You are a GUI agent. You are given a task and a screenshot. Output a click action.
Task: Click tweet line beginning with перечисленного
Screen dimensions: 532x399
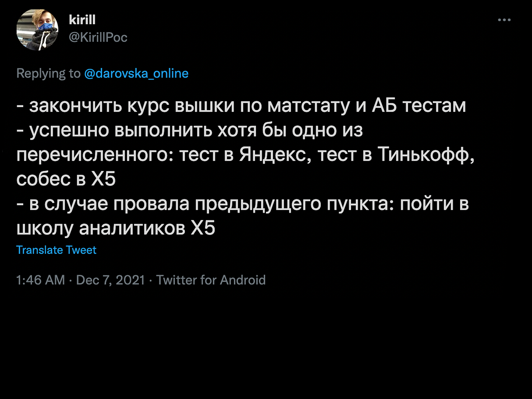246,154
